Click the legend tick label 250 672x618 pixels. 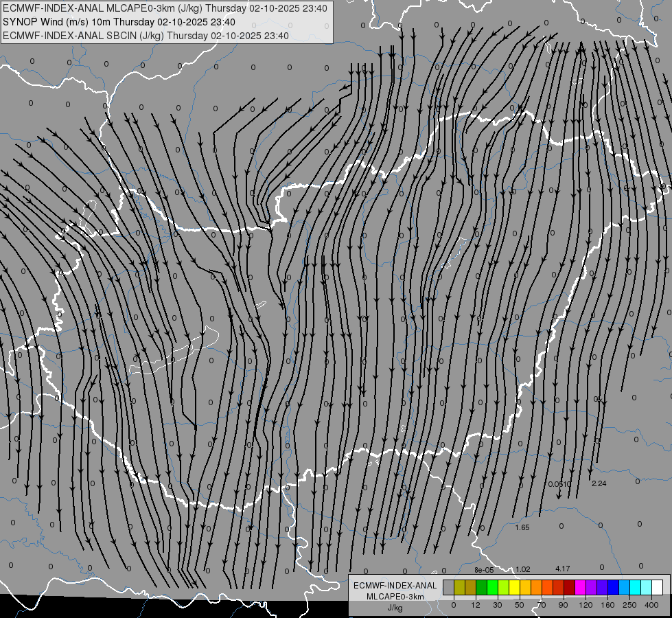coord(629,605)
